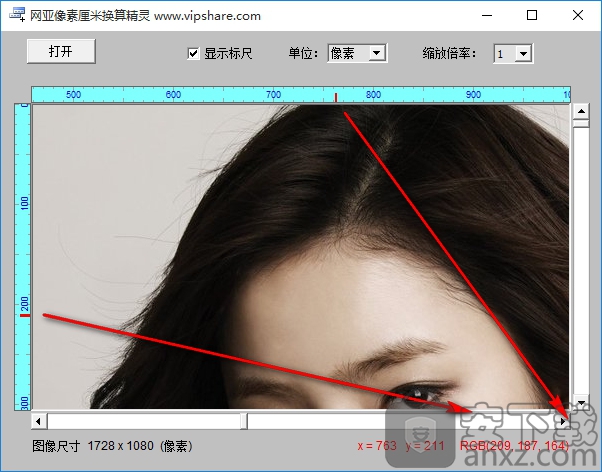
Task: Click the 图像尺寸 1728 x 1080 text
Action: point(112,446)
